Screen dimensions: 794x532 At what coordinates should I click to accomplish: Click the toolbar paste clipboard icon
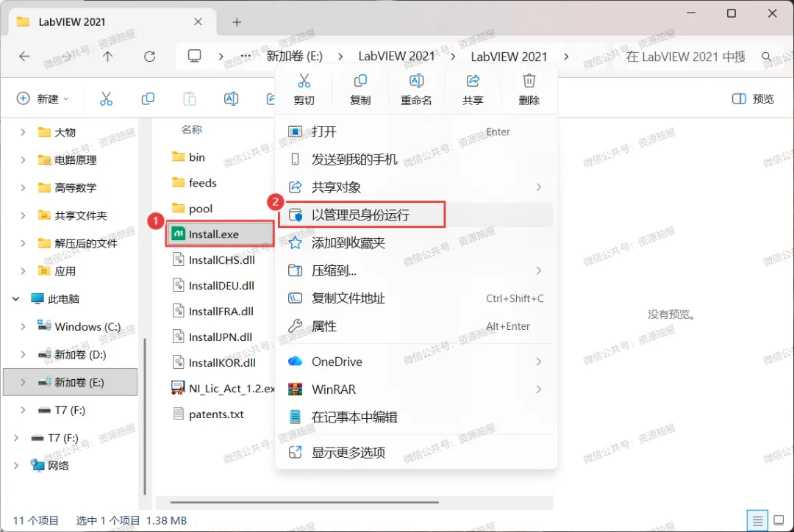(x=190, y=98)
